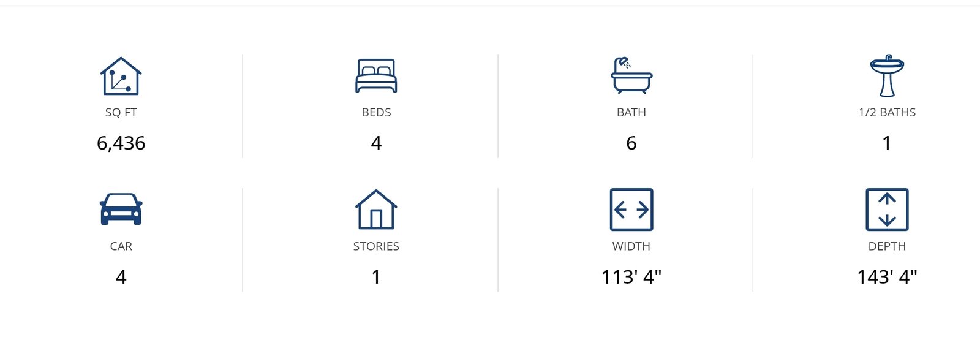Click the horizontal arrows width icon
Screen dimensions: 980x337
point(631,210)
